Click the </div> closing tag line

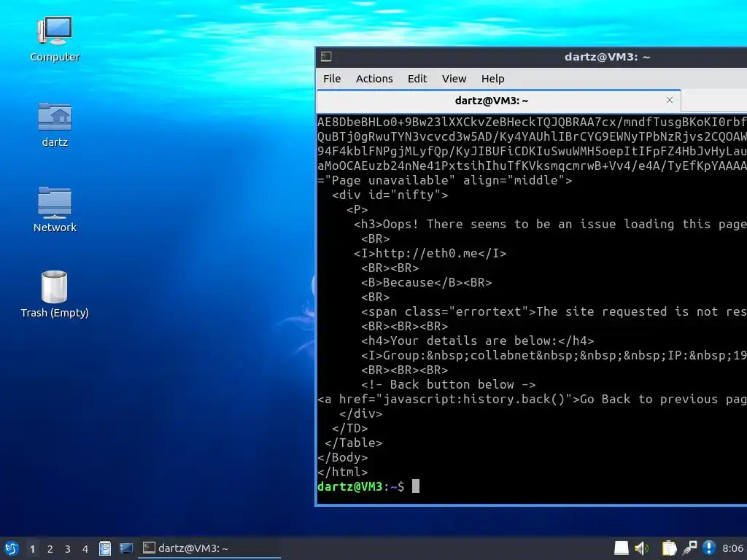click(360, 414)
